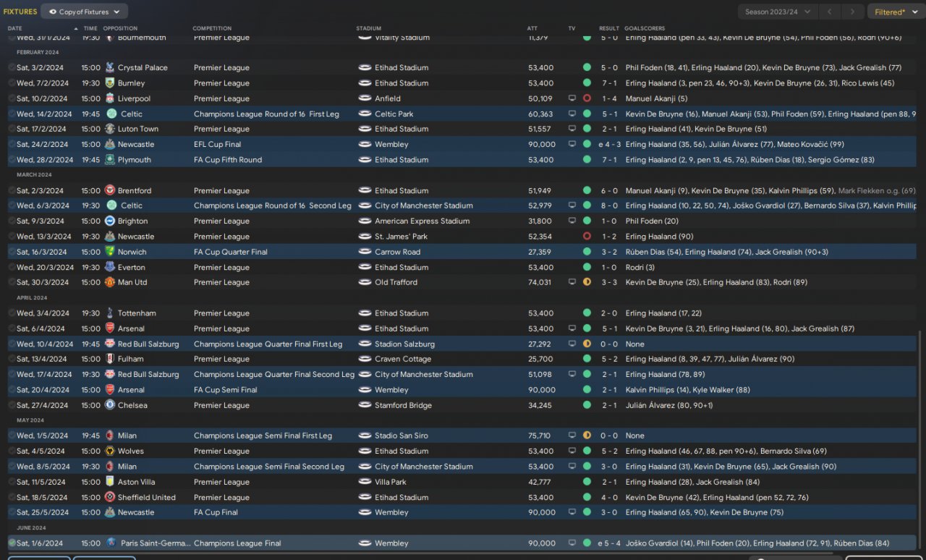926x560 pixels.
Task: Open the Red Bull Salzburg link on 10/4/2024
Action: pos(148,344)
